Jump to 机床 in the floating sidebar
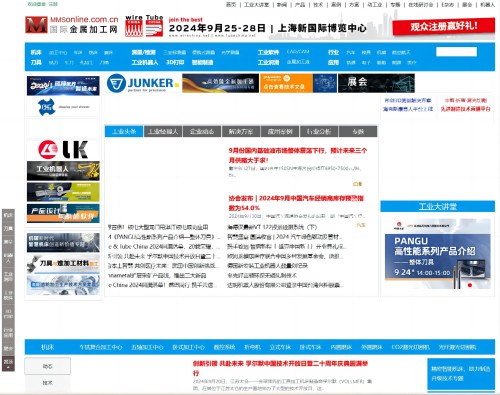This screenshot has height=395, width=500. pyautogui.click(x=8, y=215)
